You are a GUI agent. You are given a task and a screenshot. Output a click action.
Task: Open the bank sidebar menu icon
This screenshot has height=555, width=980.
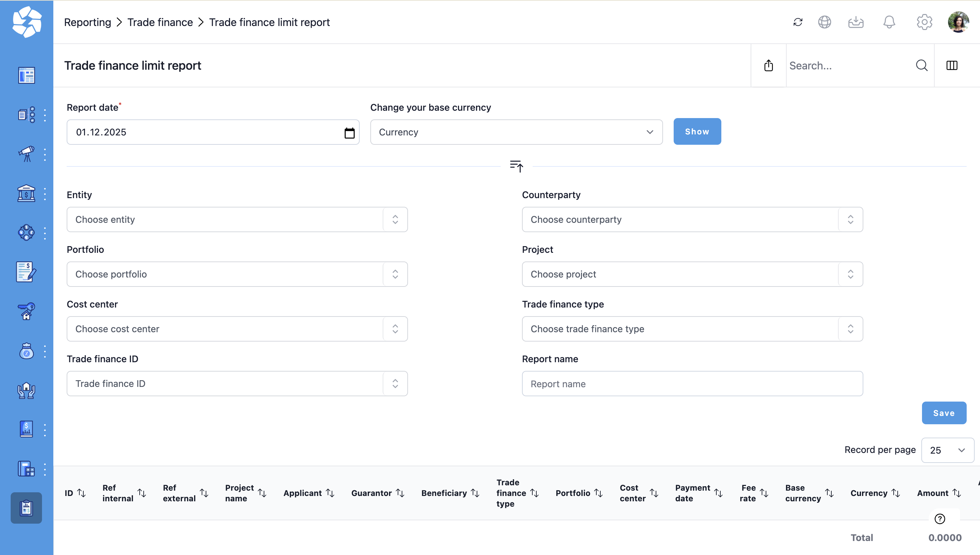26,194
